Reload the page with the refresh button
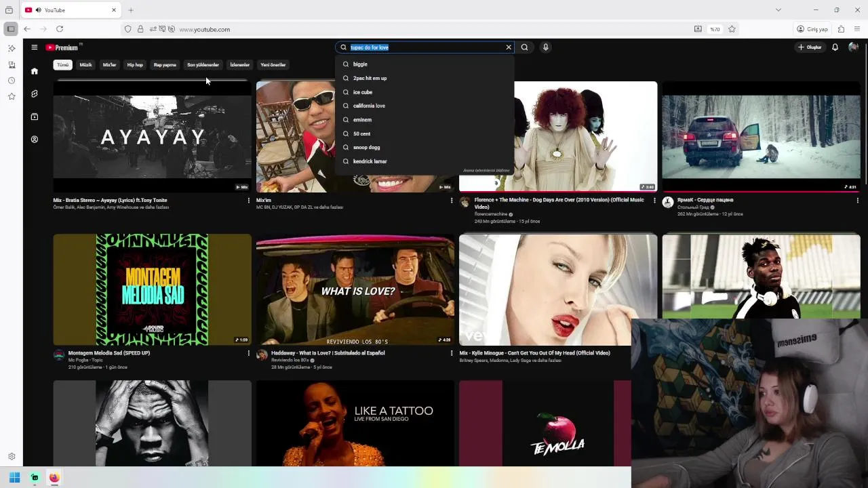The width and height of the screenshot is (868, 488). click(60, 29)
